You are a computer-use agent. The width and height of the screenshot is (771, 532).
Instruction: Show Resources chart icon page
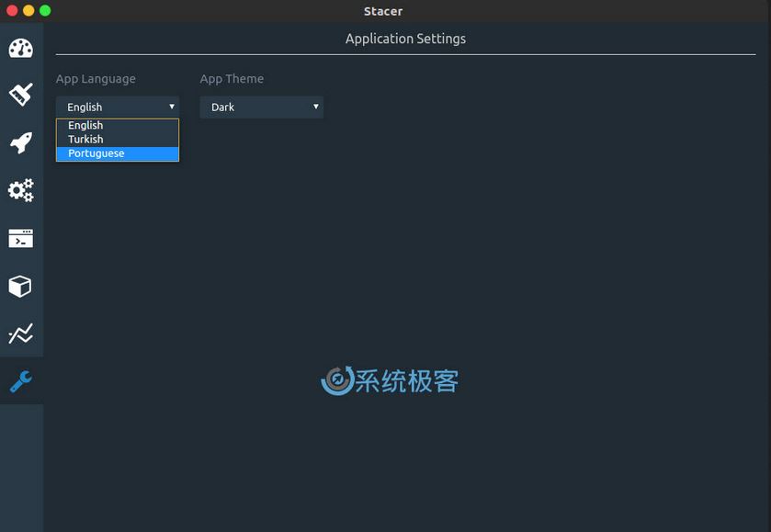pos(20,334)
